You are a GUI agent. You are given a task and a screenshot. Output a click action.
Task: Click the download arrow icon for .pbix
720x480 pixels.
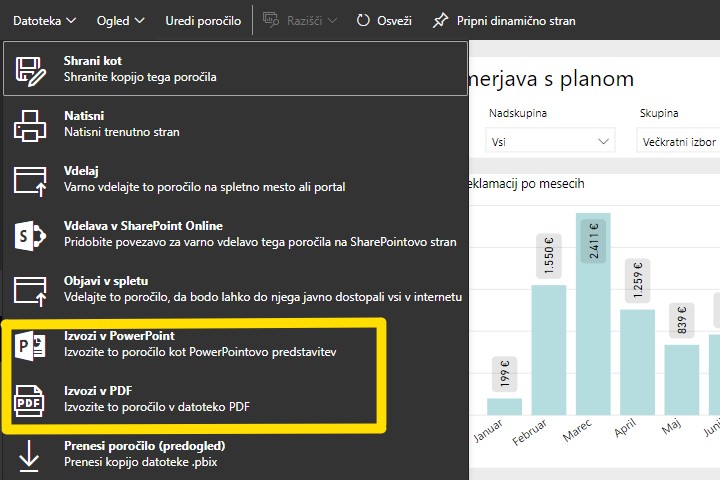[28, 456]
